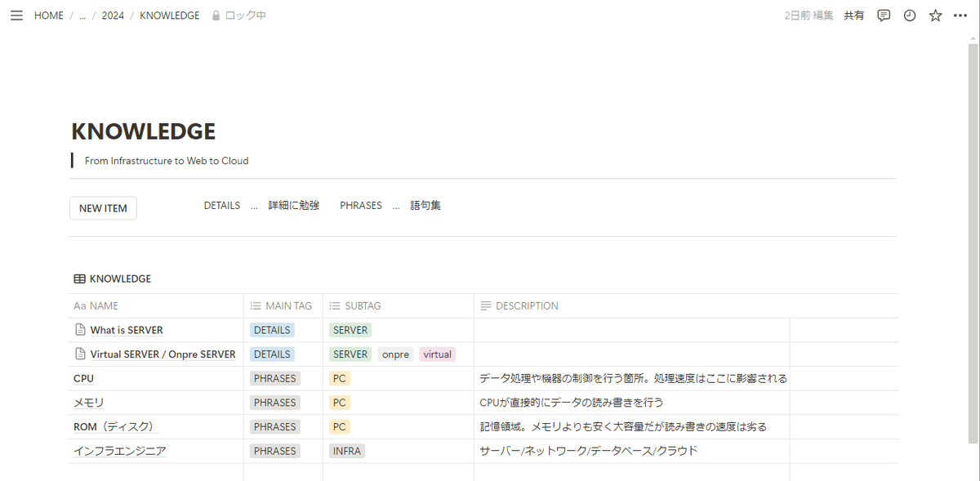The height and width of the screenshot is (481, 980).
Task: Click the MAIN TAG column list icon
Action: (x=255, y=306)
